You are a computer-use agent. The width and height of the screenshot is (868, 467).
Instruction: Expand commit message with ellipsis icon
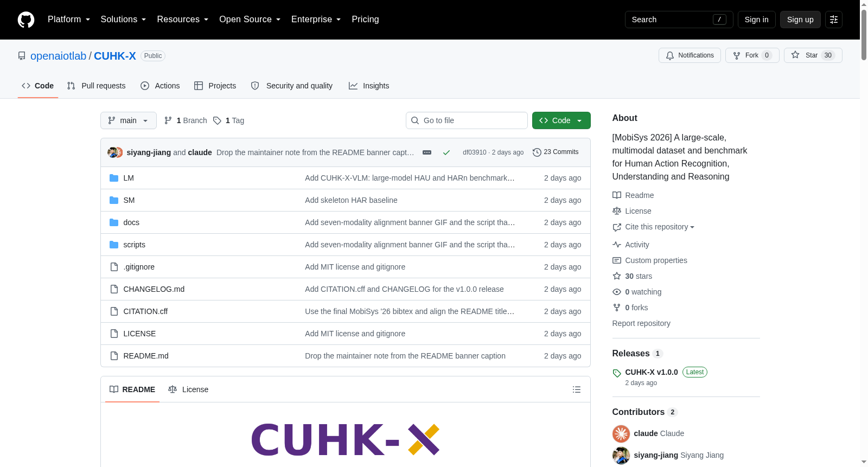point(427,152)
